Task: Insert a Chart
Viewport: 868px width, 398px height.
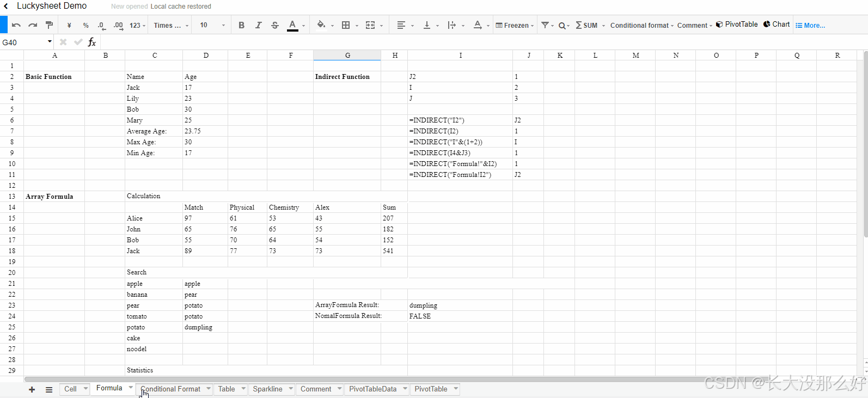Action: pos(777,25)
